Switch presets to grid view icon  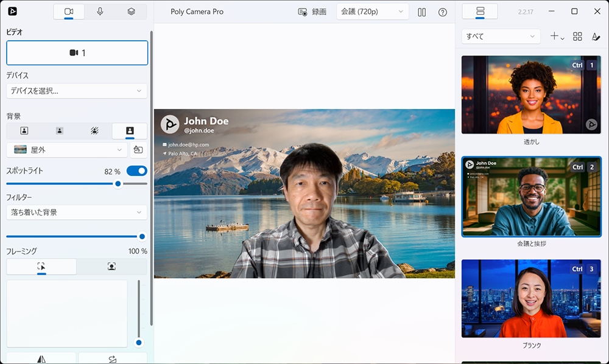coord(577,37)
